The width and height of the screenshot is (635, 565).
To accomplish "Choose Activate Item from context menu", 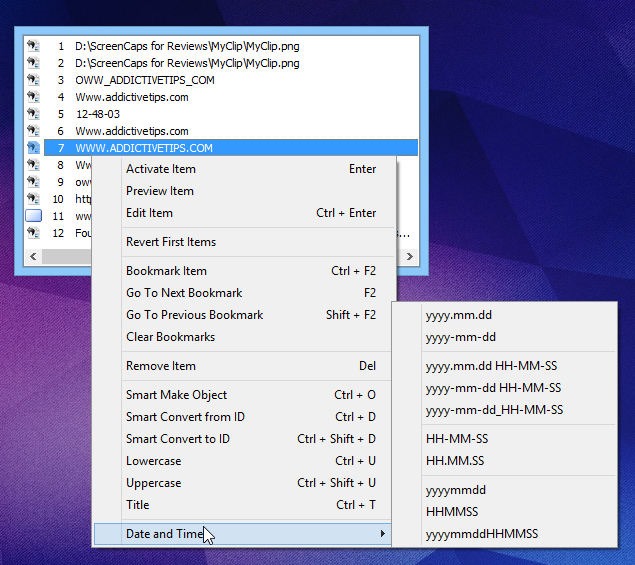I will [x=243, y=169].
